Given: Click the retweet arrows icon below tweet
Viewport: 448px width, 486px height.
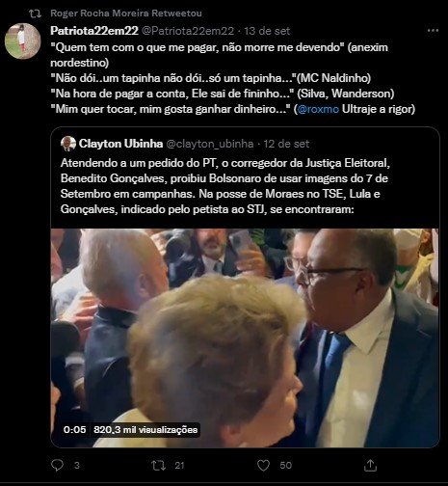Looking at the screenshot, I should pos(158,465).
